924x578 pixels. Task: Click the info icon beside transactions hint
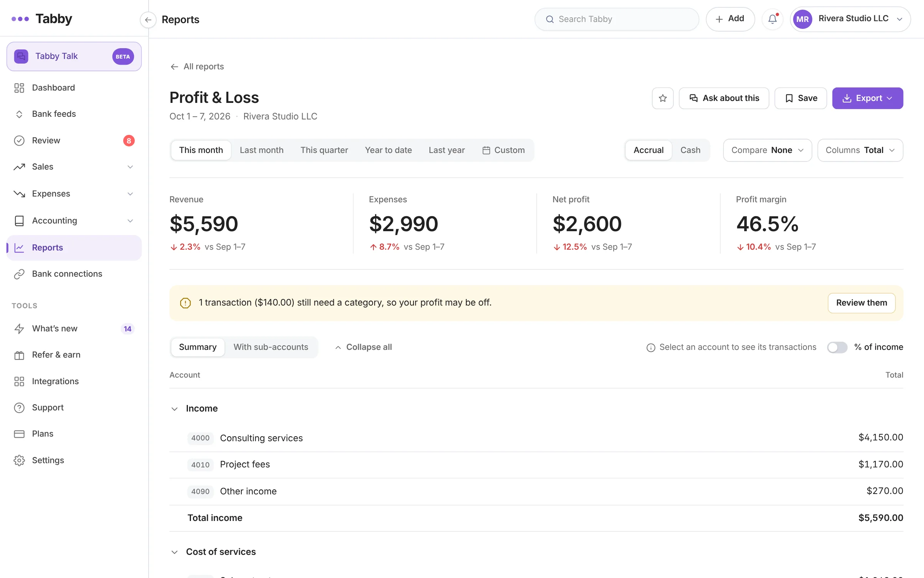pyautogui.click(x=651, y=348)
